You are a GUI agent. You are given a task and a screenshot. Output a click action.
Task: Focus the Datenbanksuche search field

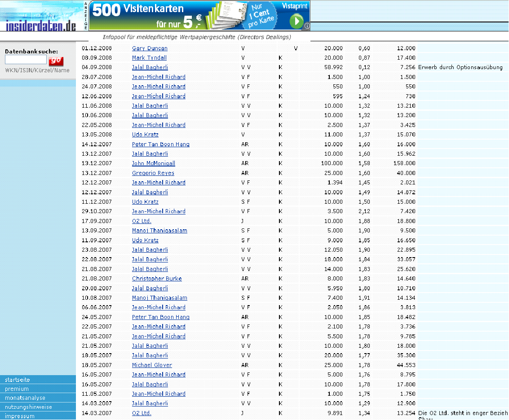(26, 60)
